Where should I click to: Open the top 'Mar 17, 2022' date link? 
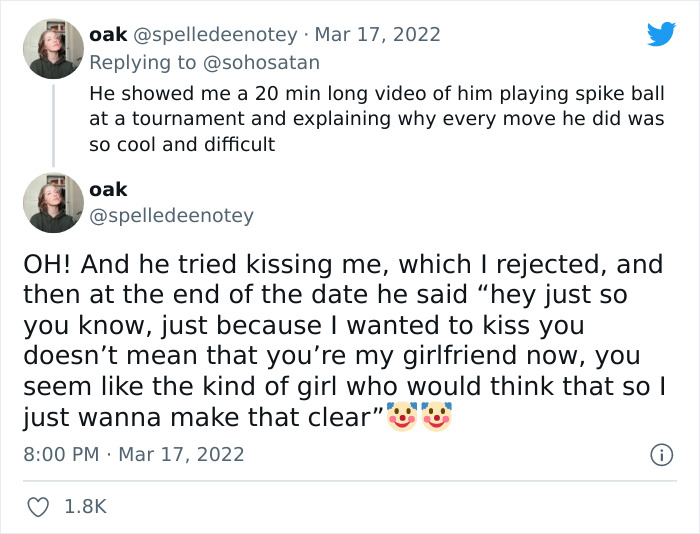(378, 34)
